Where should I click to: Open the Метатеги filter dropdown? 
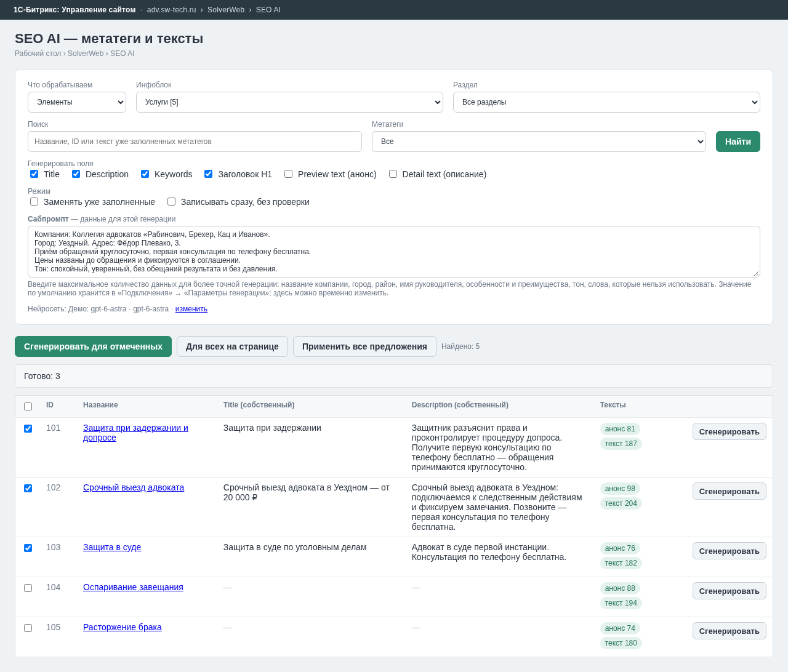pos(539,142)
